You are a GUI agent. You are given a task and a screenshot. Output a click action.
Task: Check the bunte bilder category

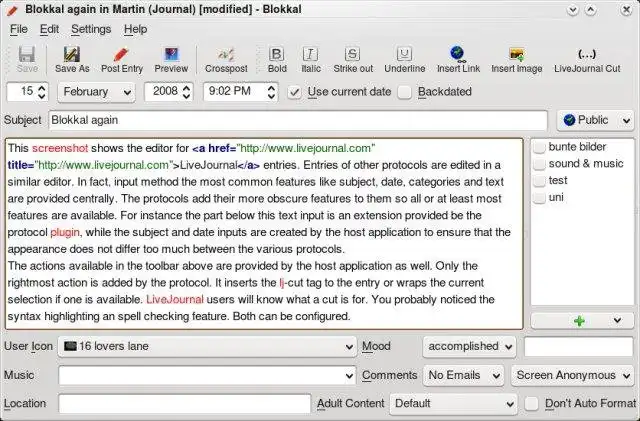(539, 147)
